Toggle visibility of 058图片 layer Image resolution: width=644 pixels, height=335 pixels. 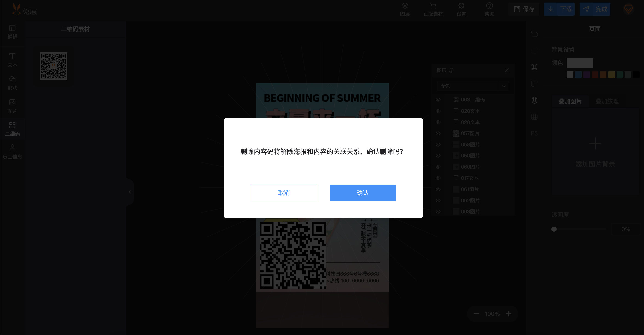(438, 144)
